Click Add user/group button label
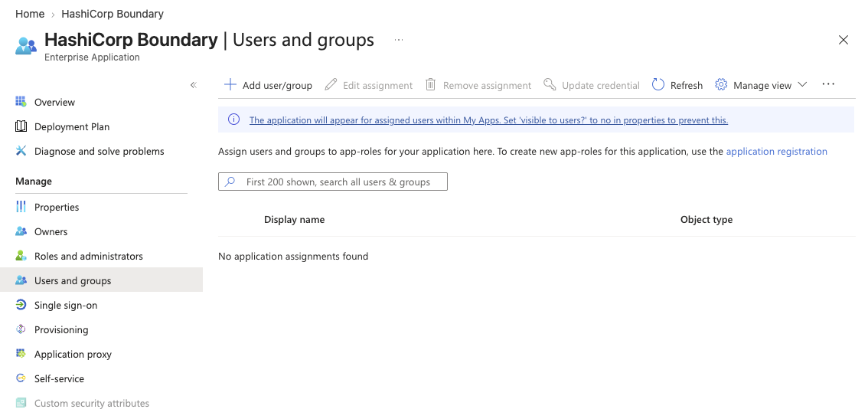 [x=277, y=85]
